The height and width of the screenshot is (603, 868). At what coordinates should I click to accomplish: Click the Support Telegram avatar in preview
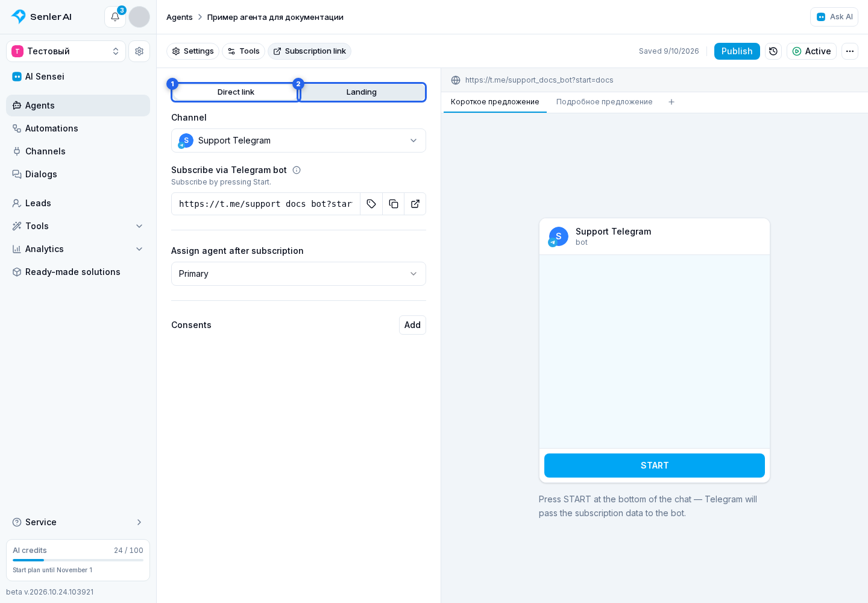point(558,236)
